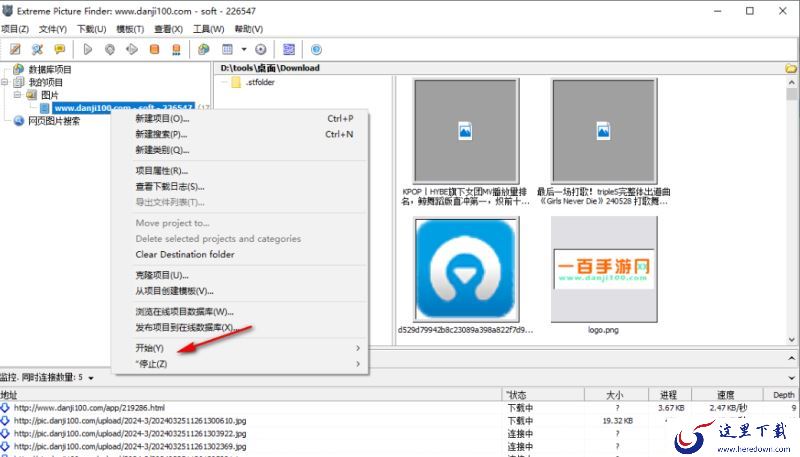
Task: Select the blue magnet icon thumbnail
Action: [466, 269]
